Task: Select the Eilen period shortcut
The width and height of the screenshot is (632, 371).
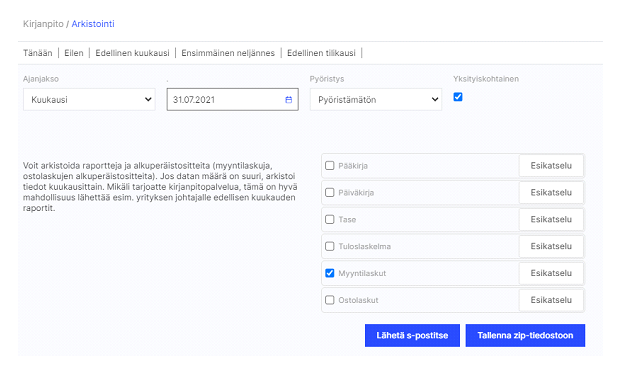Action: (74, 53)
